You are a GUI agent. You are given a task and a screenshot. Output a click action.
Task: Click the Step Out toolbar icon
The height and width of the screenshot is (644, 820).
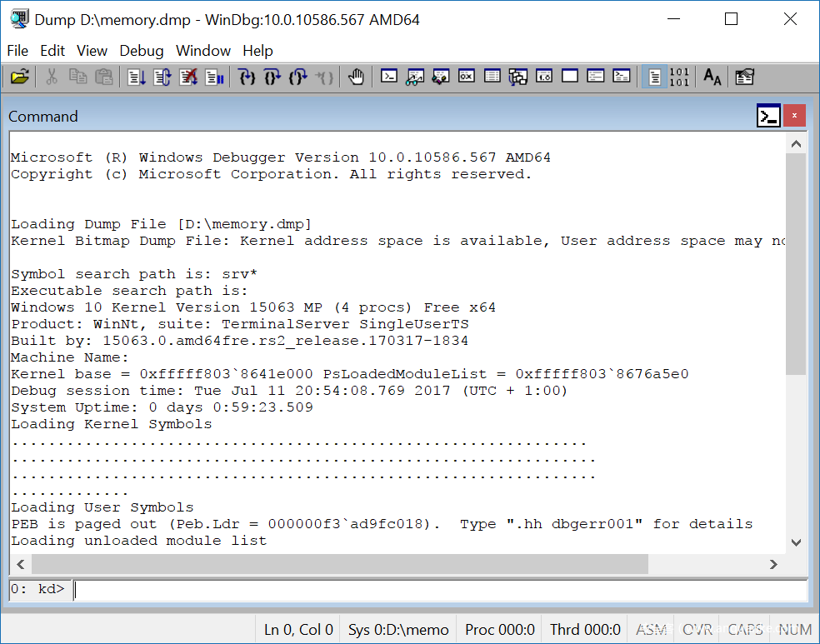[298, 77]
